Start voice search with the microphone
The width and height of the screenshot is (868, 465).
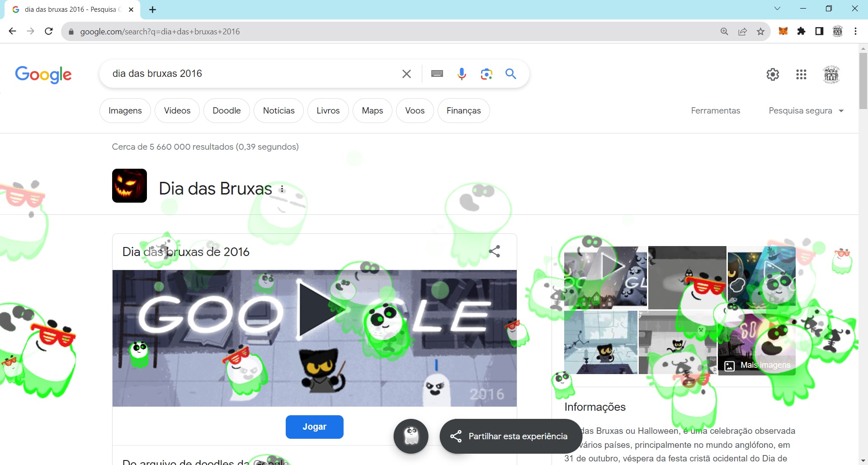point(462,74)
